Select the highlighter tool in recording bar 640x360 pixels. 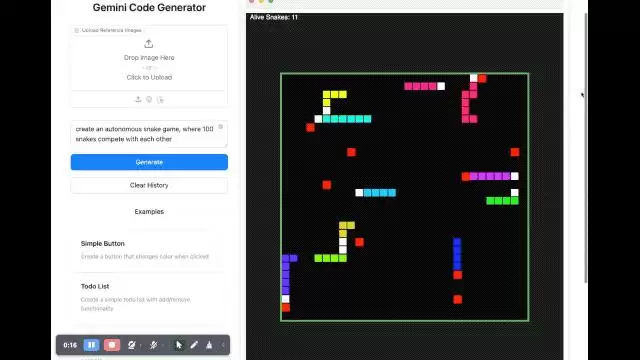tap(209, 345)
